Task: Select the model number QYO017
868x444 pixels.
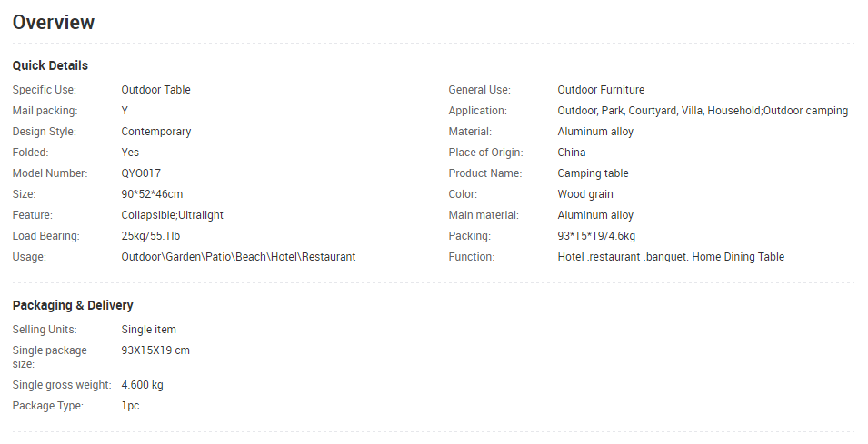Action: coord(141,173)
